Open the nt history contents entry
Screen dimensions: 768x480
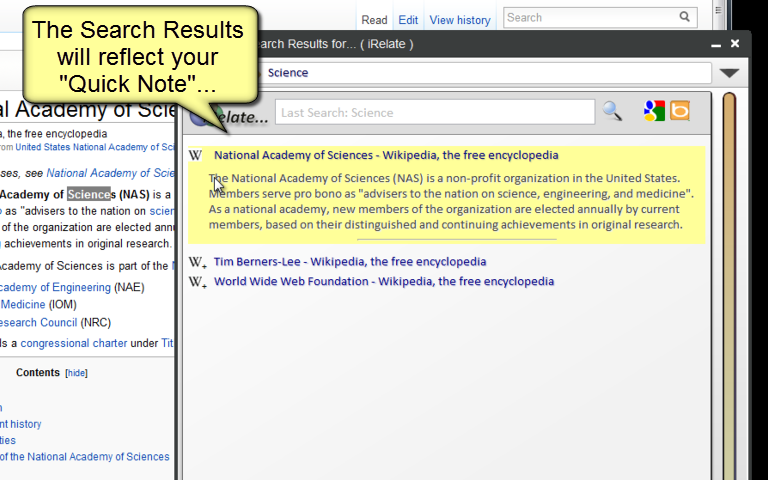point(21,424)
